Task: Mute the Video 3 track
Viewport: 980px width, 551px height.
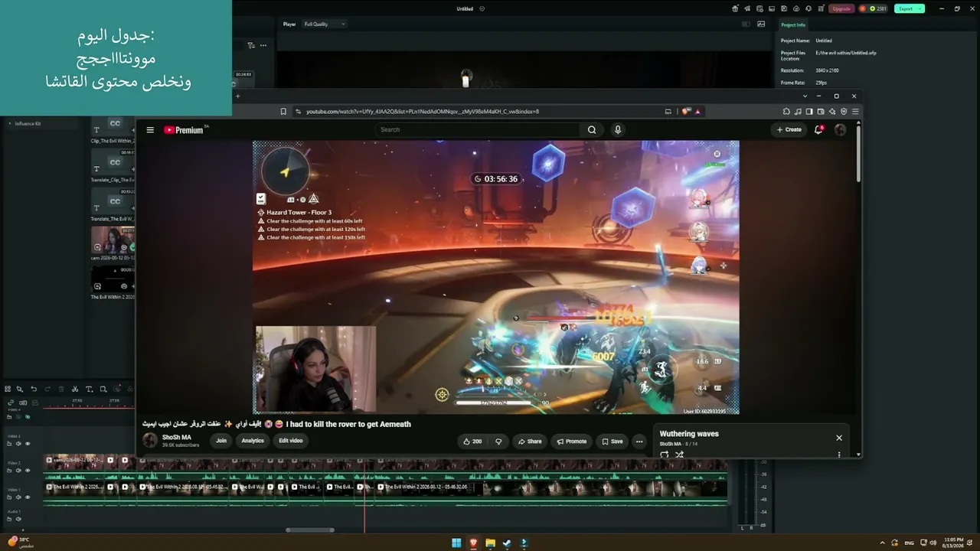Action: [18, 444]
